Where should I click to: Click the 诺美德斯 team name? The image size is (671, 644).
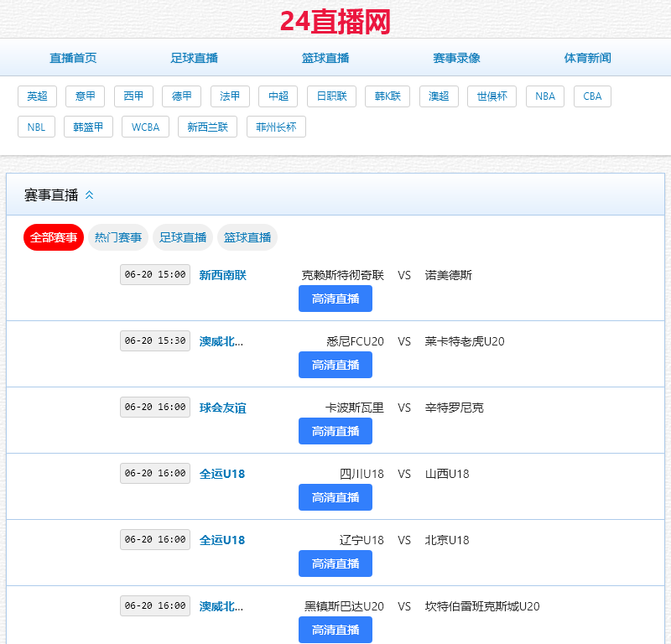(x=449, y=275)
